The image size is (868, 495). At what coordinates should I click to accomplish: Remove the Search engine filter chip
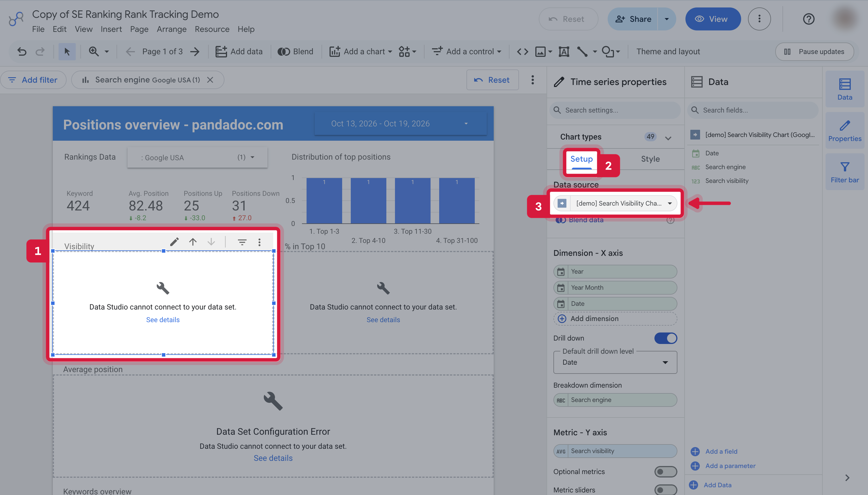pos(210,80)
